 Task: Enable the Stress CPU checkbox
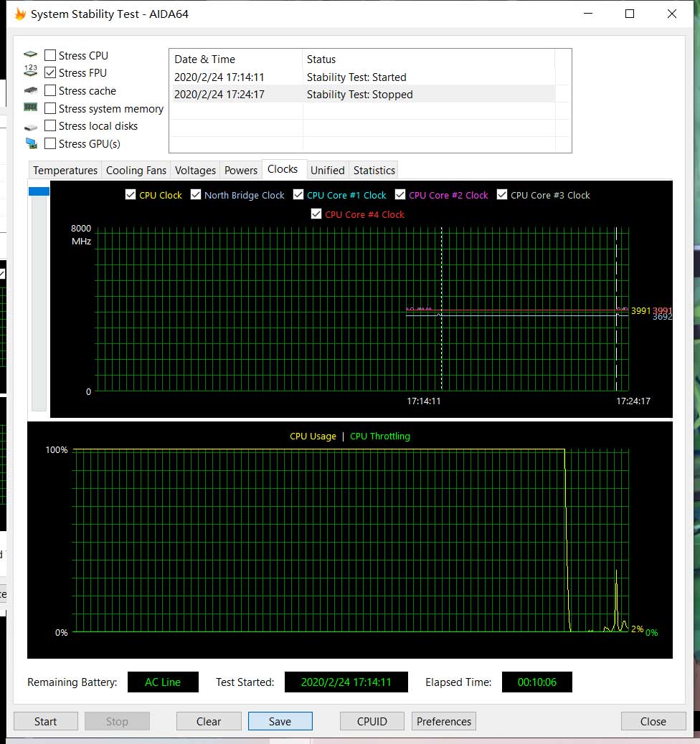50,55
